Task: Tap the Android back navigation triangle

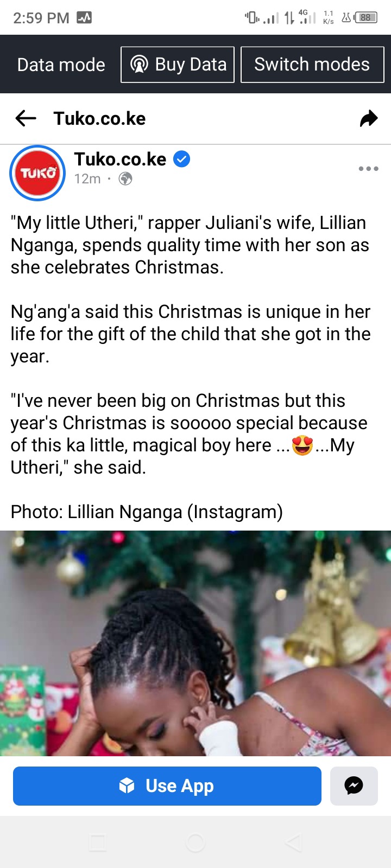Action: coord(293,843)
